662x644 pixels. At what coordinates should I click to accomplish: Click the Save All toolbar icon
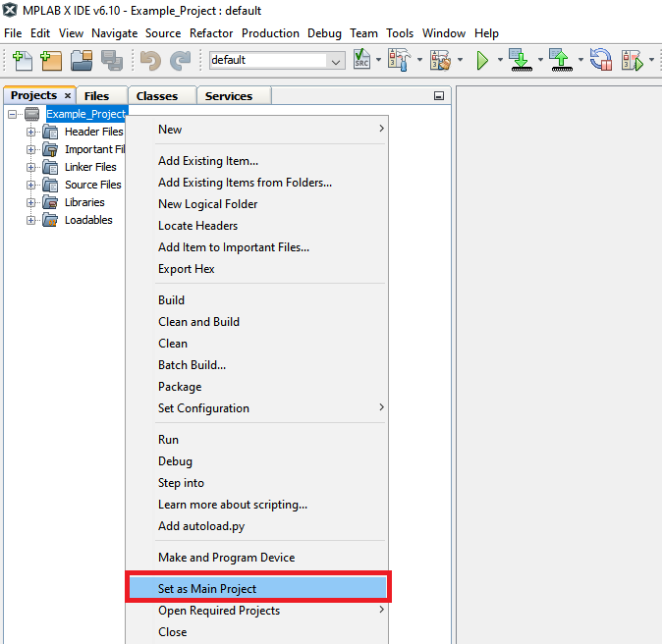click(112, 60)
